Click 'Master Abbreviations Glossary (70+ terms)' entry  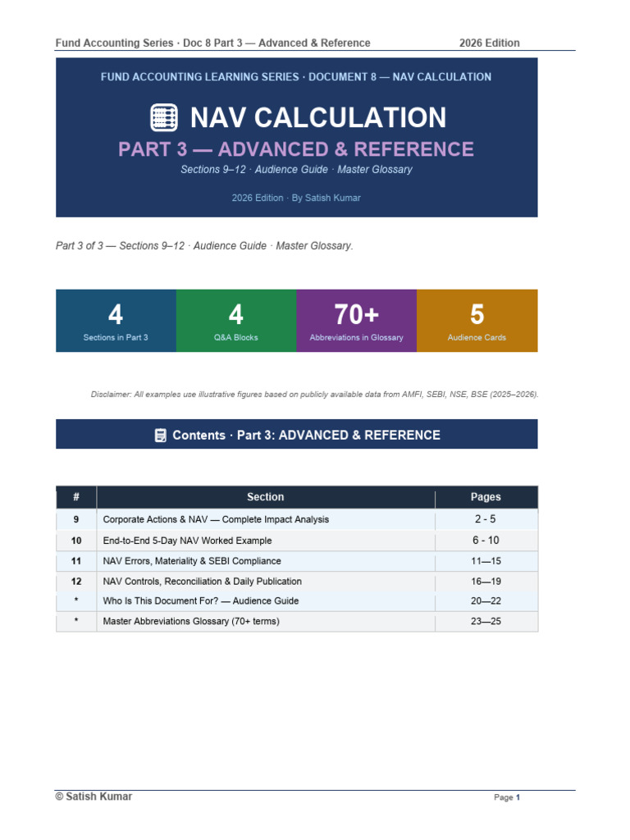pos(191,622)
